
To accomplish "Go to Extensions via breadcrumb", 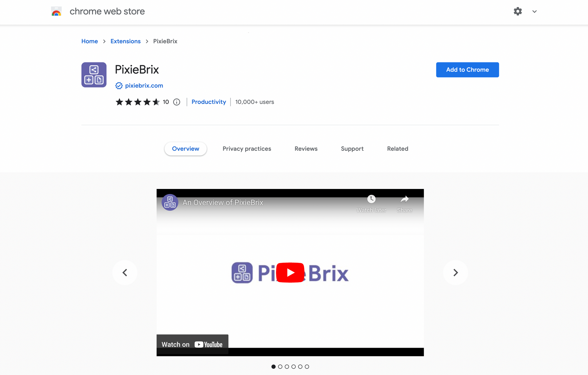I will point(126,41).
